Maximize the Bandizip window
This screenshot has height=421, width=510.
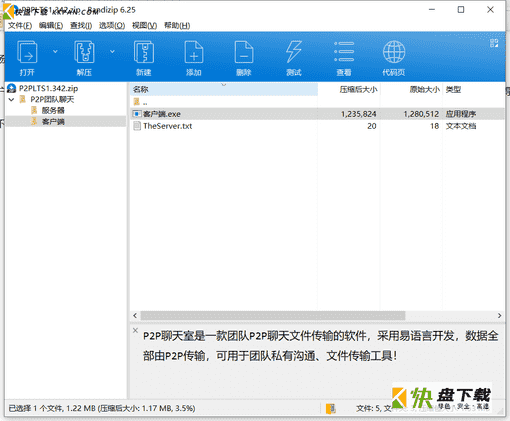pos(461,10)
